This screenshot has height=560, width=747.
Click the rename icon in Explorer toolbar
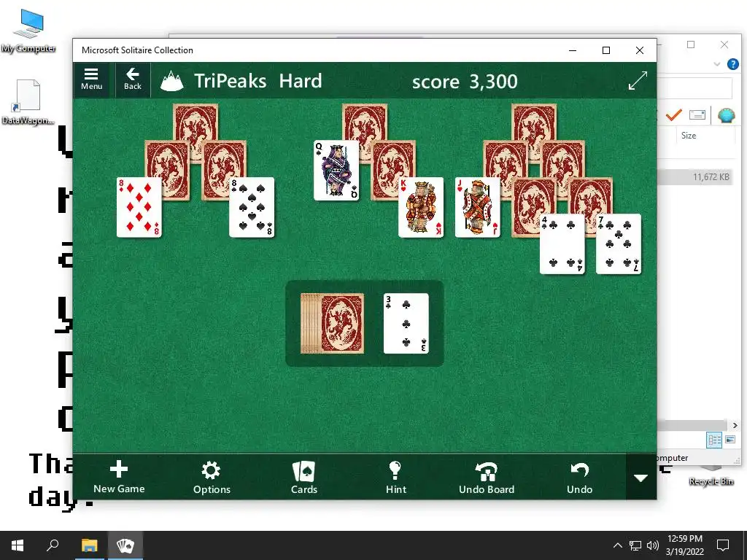697,114
